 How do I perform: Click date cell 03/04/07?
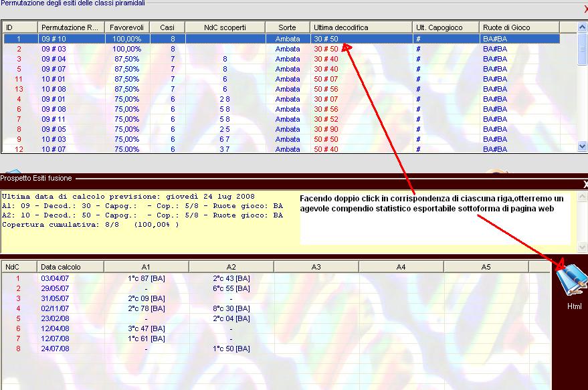55,278
